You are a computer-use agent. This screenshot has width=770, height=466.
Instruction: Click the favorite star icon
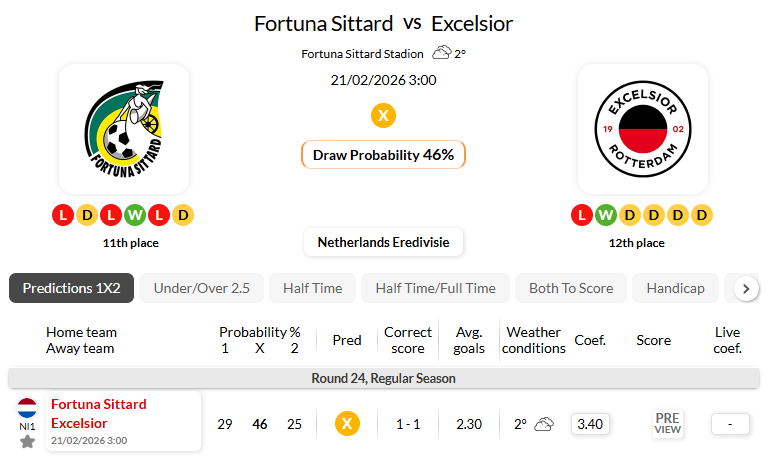click(27, 441)
